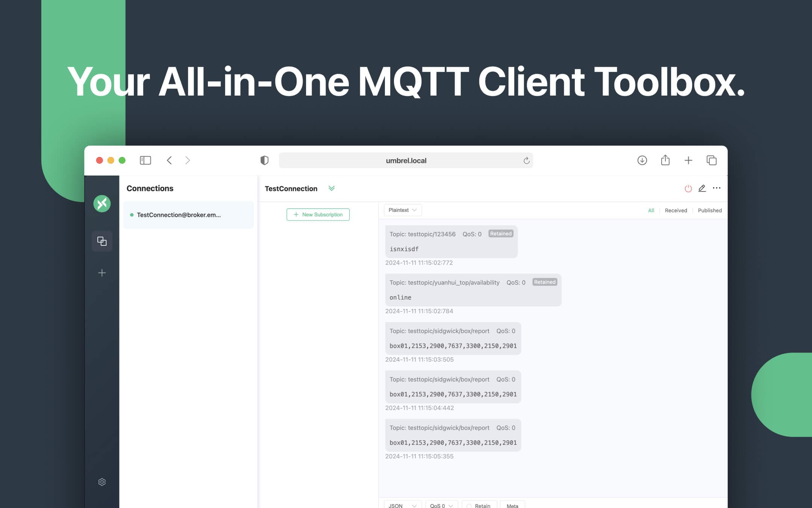Click the add new item plus icon in sidebar
This screenshot has width=812, height=508.
(x=102, y=272)
